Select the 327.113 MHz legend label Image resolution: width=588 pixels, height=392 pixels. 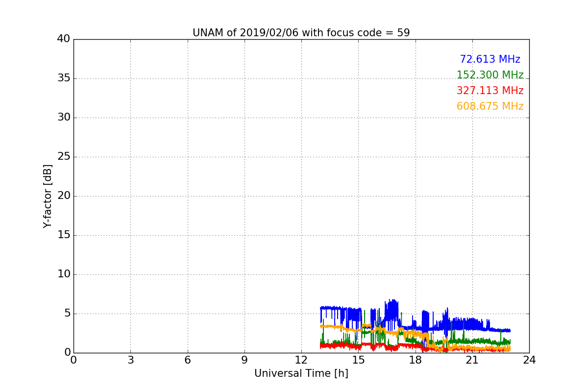coord(490,91)
